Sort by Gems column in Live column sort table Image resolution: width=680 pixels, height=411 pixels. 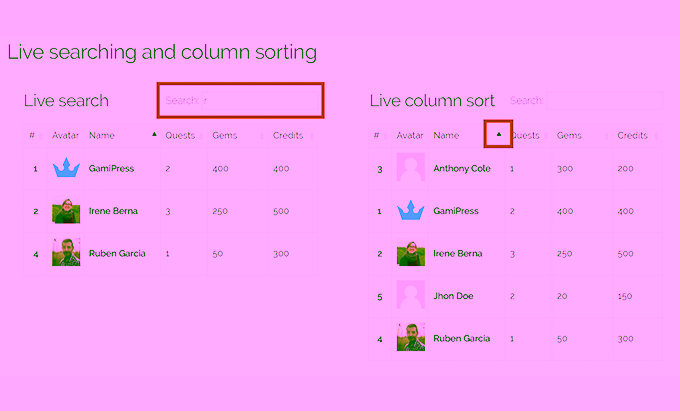pos(569,135)
